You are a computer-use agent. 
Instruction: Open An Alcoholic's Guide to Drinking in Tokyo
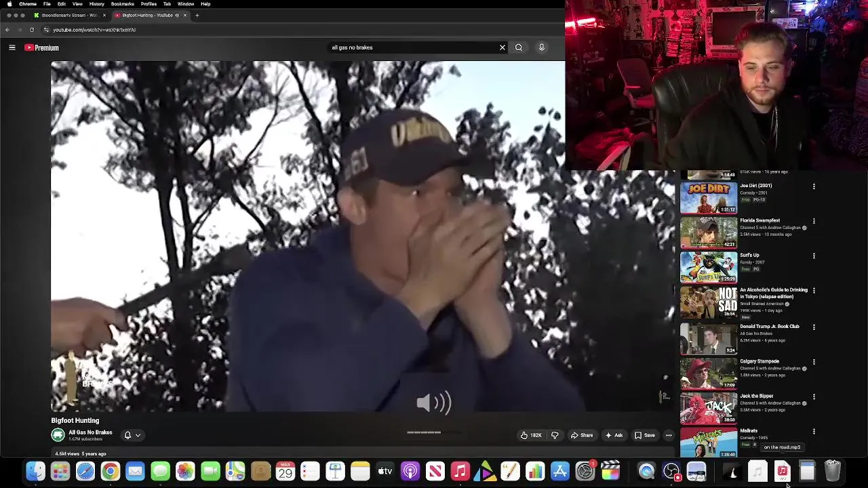tap(774, 293)
